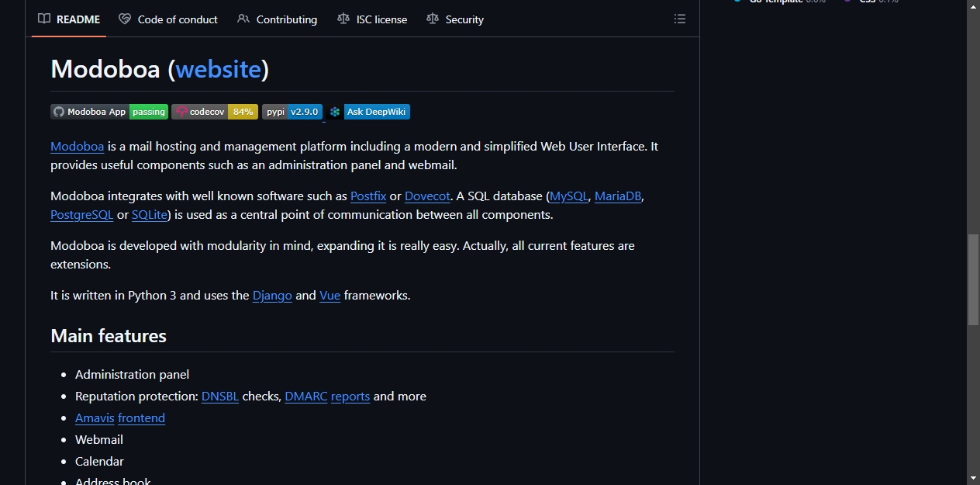Click the scrollbar down arrow

[973, 478]
